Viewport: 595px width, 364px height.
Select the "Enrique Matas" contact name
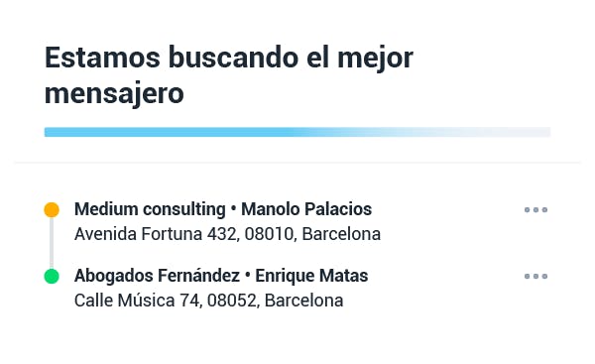311,276
